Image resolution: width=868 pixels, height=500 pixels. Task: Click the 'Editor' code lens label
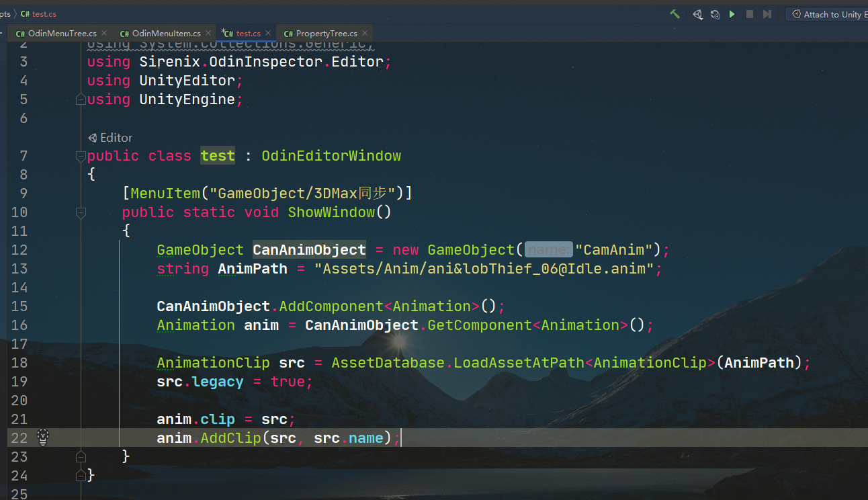116,138
